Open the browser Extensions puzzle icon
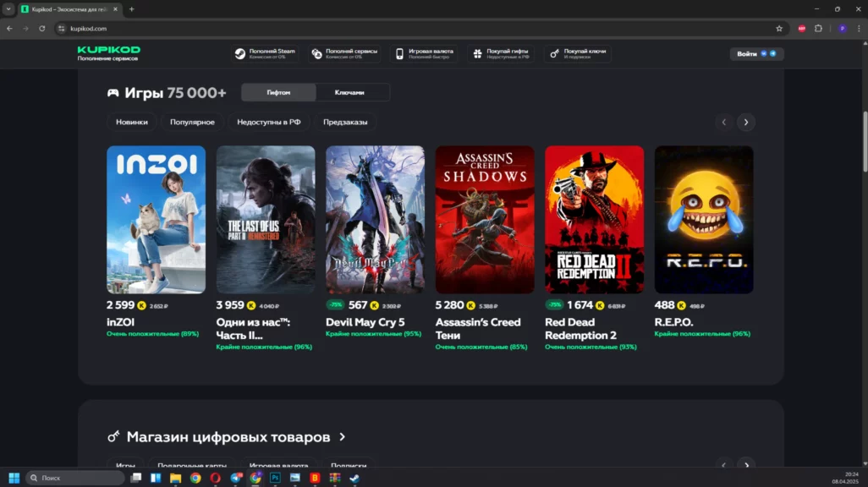 coord(818,28)
